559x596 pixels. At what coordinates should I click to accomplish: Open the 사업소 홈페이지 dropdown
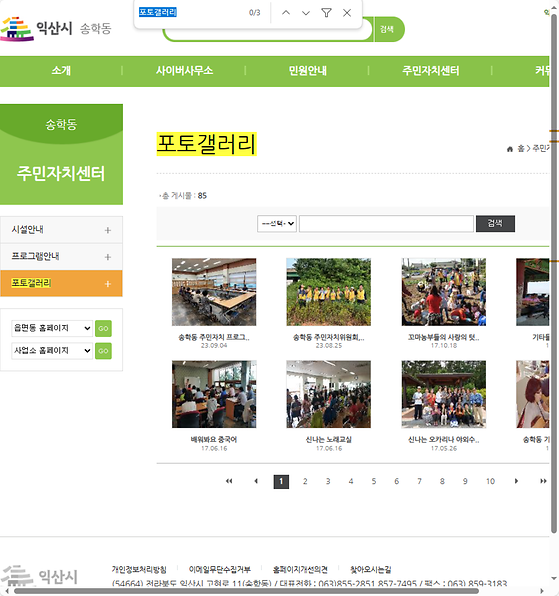click(x=52, y=350)
